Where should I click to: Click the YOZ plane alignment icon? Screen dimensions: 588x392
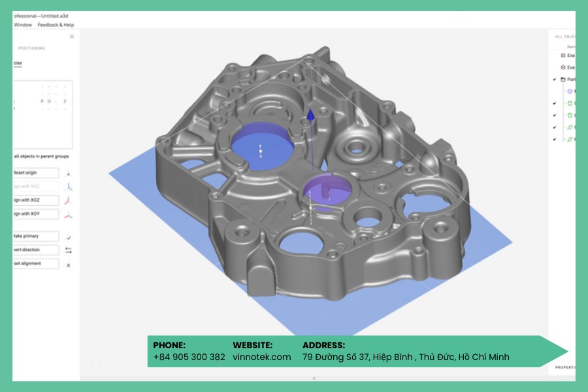(68, 186)
